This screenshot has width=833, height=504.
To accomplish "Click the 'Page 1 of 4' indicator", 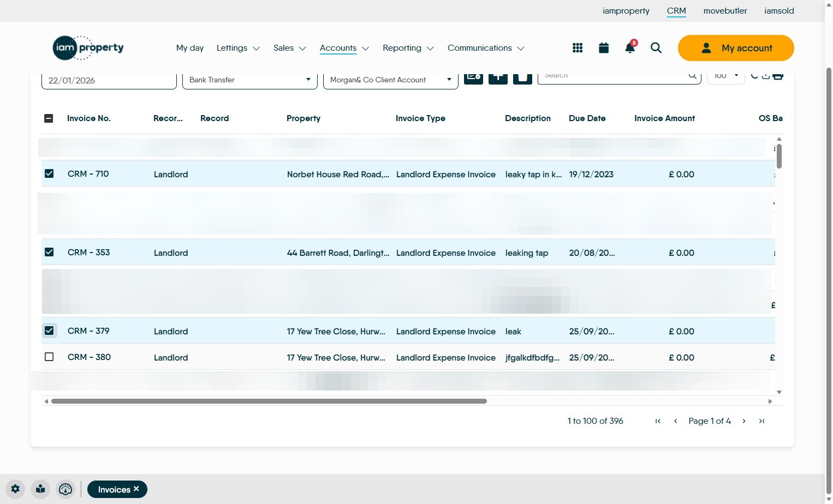I will click(x=710, y=421).
